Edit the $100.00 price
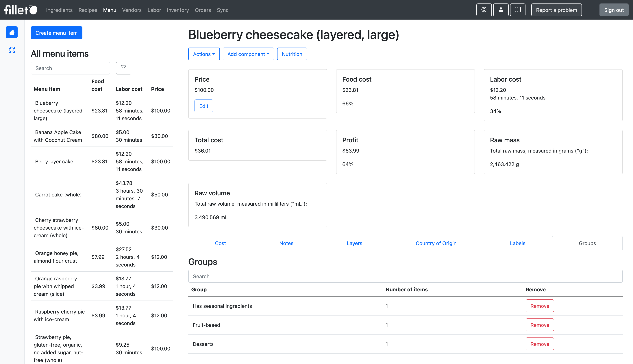 coord(203,106)
